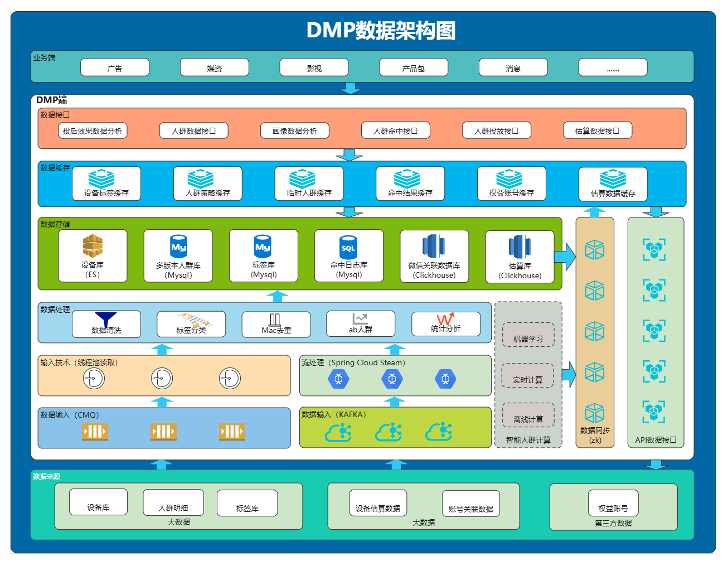Click the 实时计算 dashed box
Image resolution: width=728 pixels, height=566 pixels.
click(528, 375)
